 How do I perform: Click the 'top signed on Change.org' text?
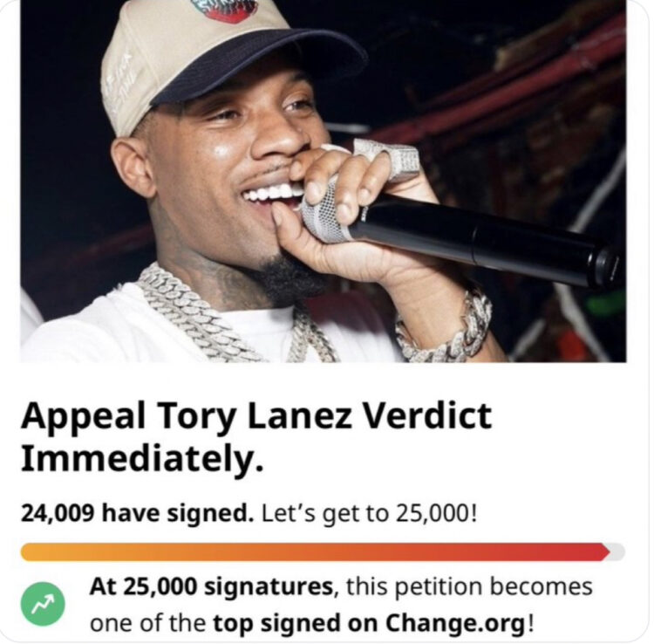click(370, 625)
